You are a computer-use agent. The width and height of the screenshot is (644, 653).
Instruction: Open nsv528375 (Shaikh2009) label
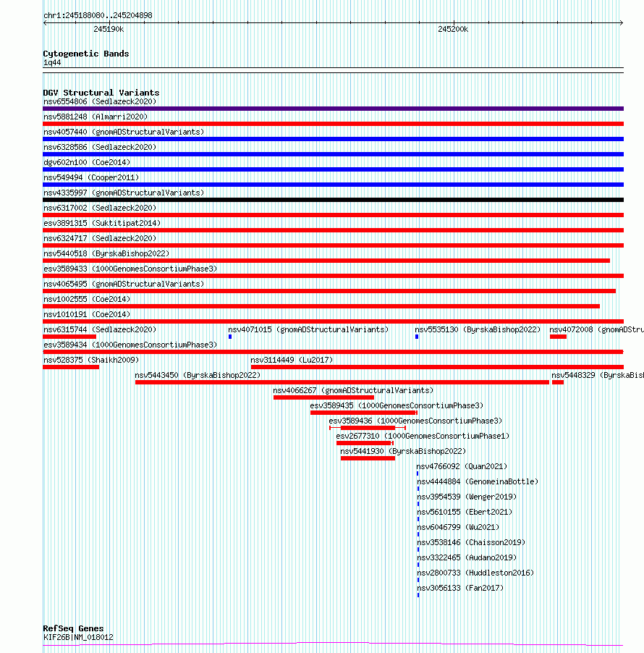click(x=91, y=360)
